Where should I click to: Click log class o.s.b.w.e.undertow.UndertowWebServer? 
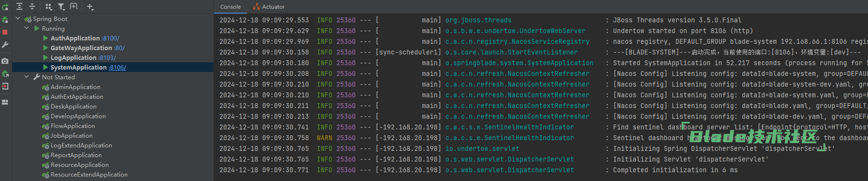(x=516, y=31)
